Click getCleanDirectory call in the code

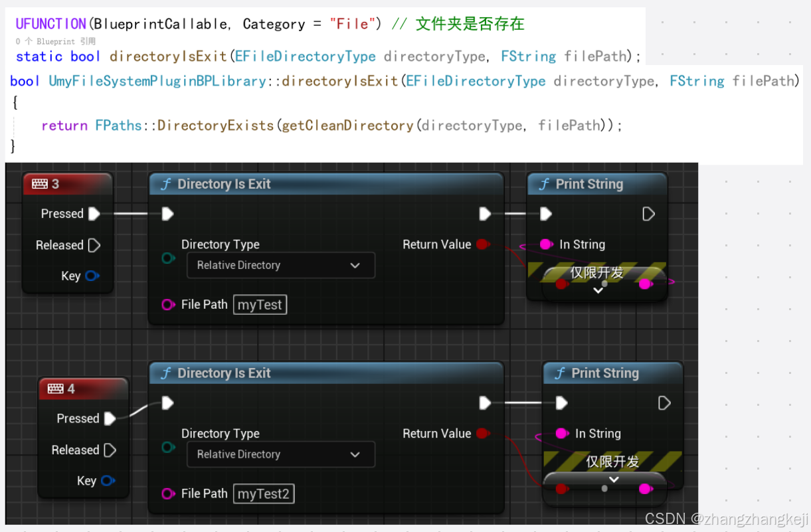tap(347, 126)
